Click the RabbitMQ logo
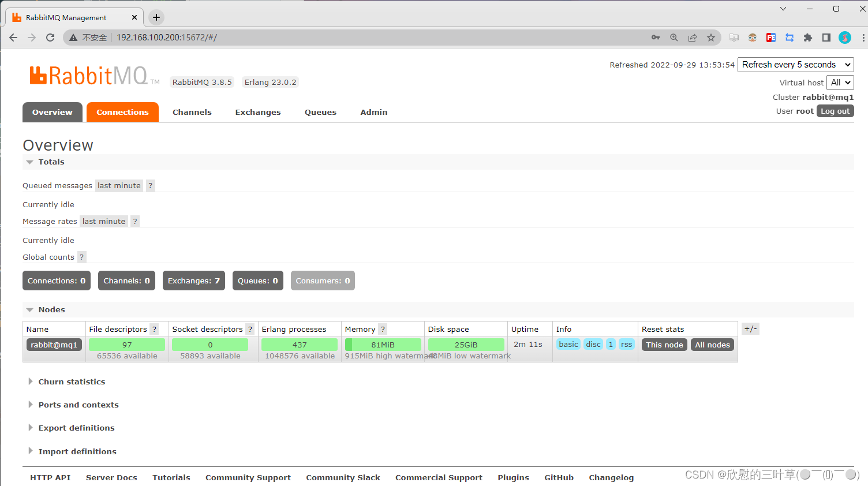The height and width of the screenshot is (486, 868). click(x=95, y=76)
